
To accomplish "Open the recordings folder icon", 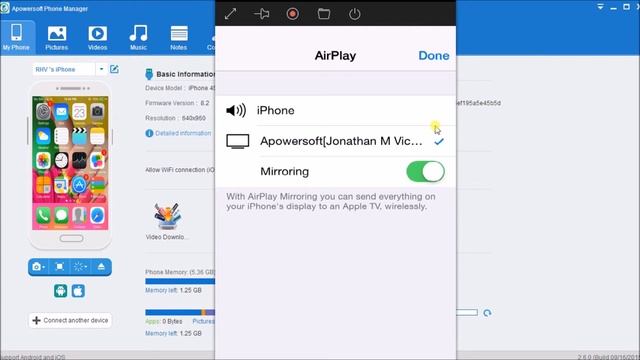I will click(x=324, y=14).
